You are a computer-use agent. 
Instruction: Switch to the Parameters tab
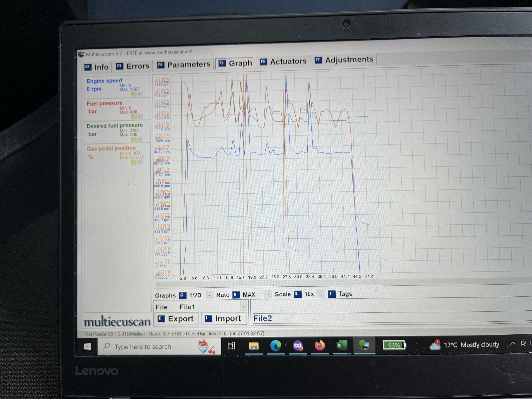(184, 65)
